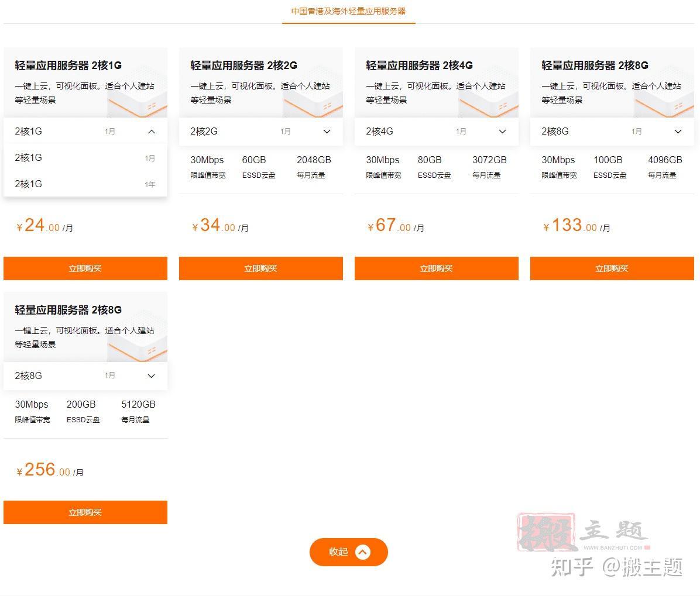This screenshot has height=596, width=700.
Task: Choose the 2核1G 1年 dropdown option
Action: [85, 184]
